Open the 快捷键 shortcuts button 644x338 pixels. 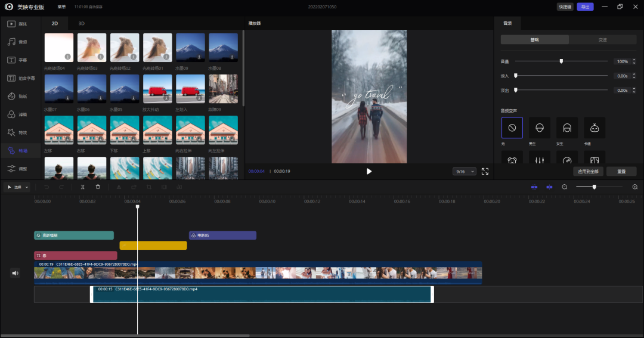565,7
